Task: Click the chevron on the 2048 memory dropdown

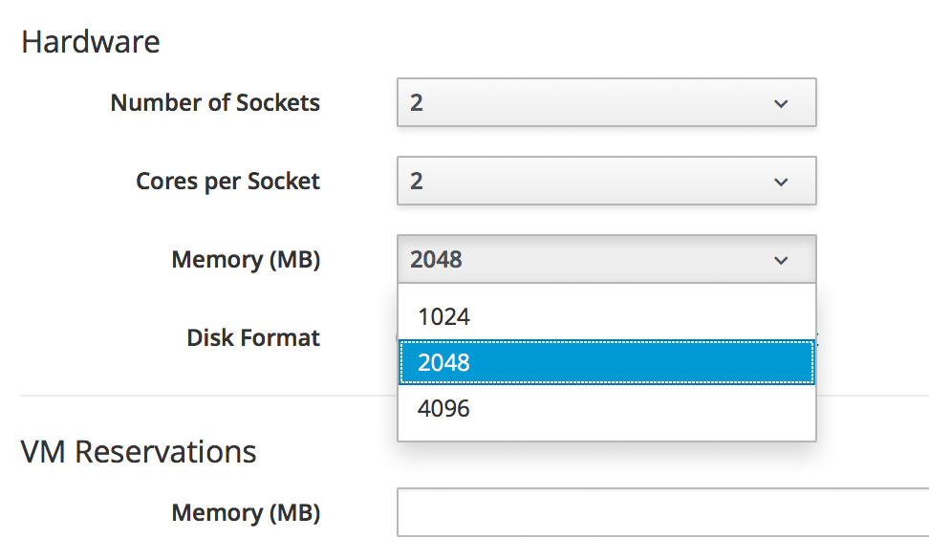Action: tap(781, 260)
